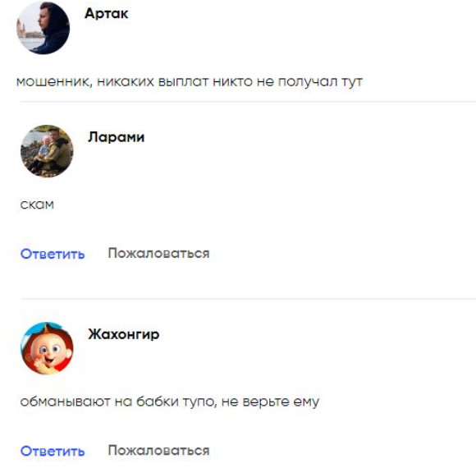Open Жахонгир's cartoon baby avatar
The image size is (476, 473).
(x=47, y=348)
